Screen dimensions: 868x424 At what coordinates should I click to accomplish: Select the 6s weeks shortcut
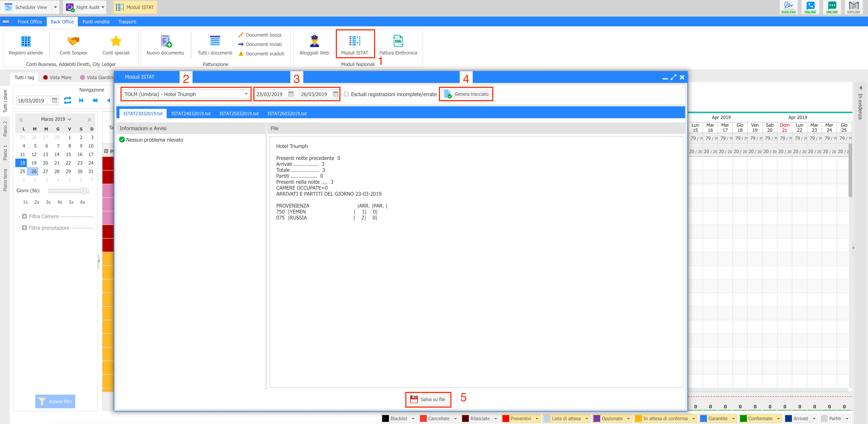tap(82, 202)
